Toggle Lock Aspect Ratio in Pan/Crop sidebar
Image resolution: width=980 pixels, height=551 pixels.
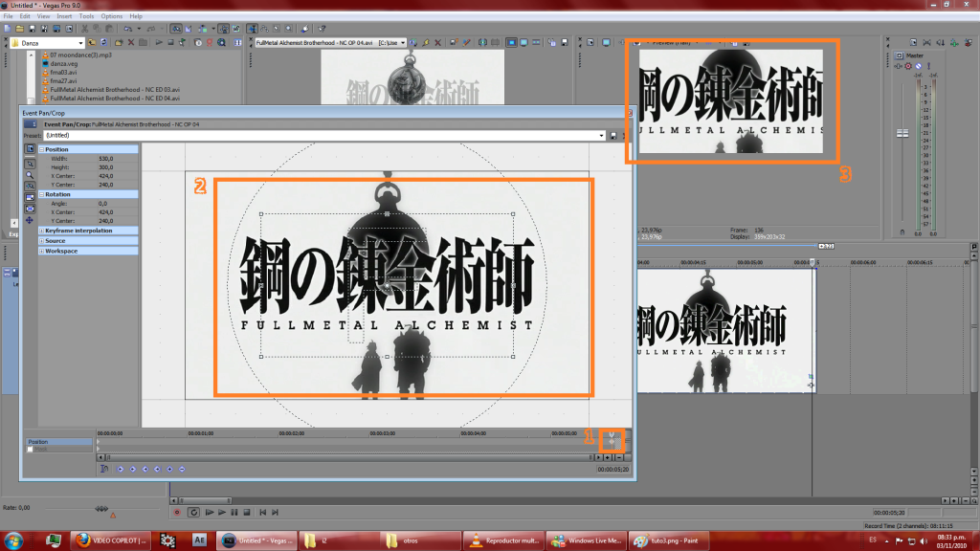pos(30,198)
